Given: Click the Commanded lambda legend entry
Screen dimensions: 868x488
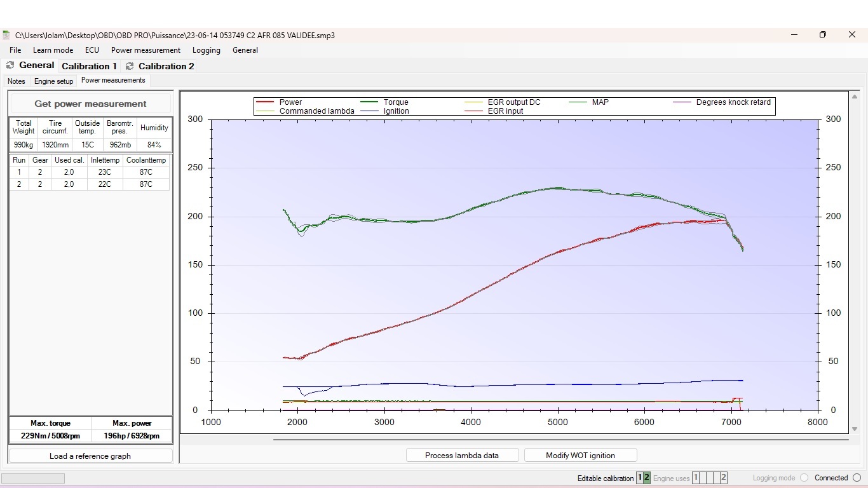Looking at the screenshot, I should tap(305, 111).
